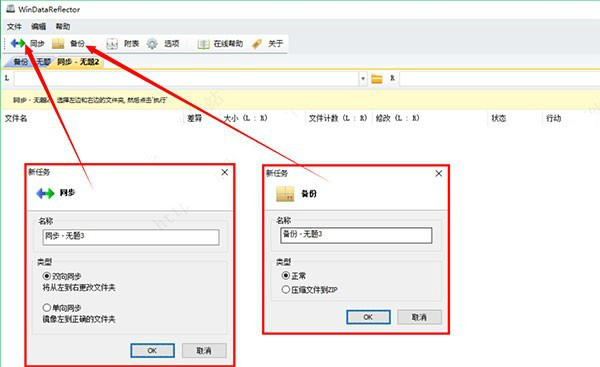Select the 压缩文件到ZIP radio option

[285, 290]
